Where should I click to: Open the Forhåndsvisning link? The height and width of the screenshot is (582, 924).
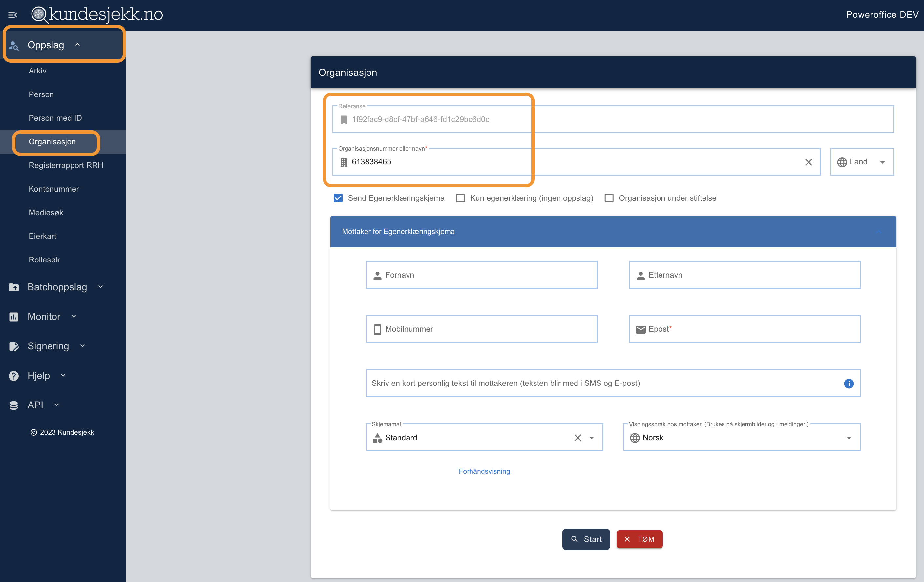pos(484,471)
